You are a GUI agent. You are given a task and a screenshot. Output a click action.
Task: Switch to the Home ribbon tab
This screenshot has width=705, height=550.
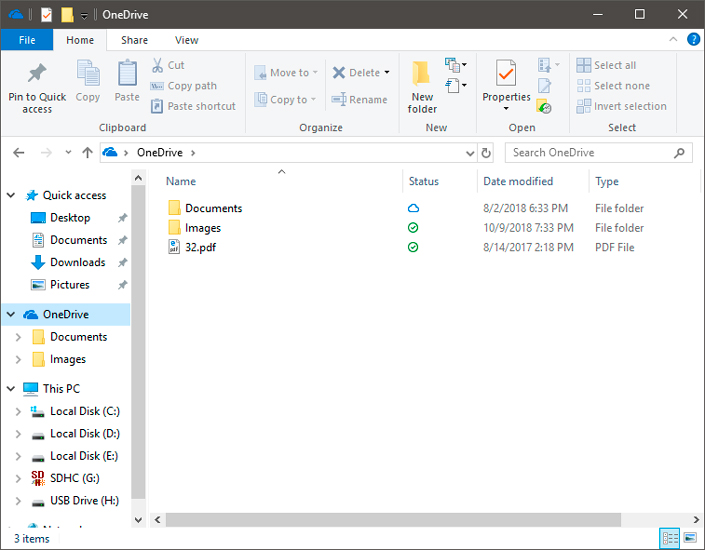pyautogui.click(x=80, y=40)
